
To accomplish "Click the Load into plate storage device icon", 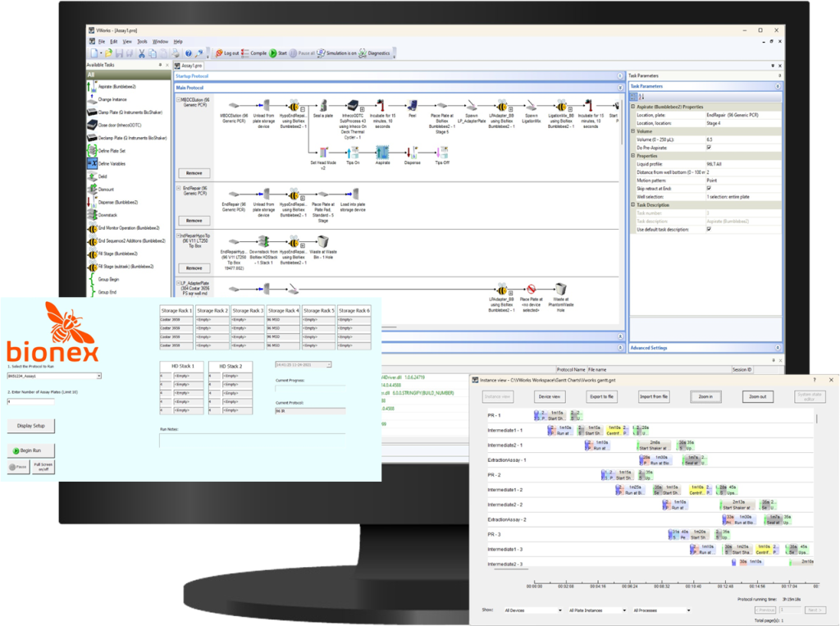I will [x=353, y=194].
